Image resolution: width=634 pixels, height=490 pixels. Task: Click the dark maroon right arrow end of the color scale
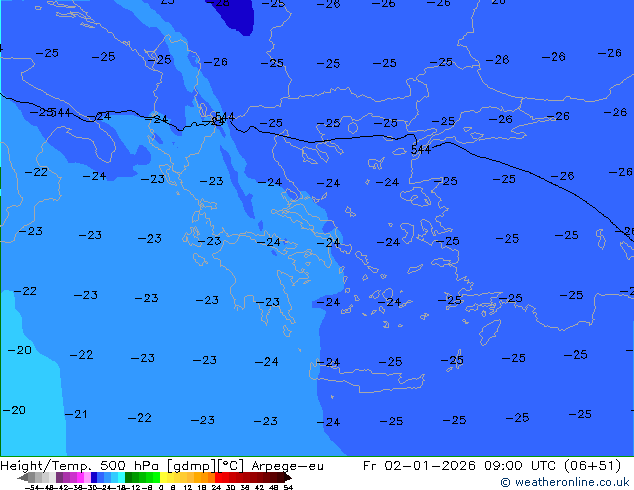tap(287, 478)
